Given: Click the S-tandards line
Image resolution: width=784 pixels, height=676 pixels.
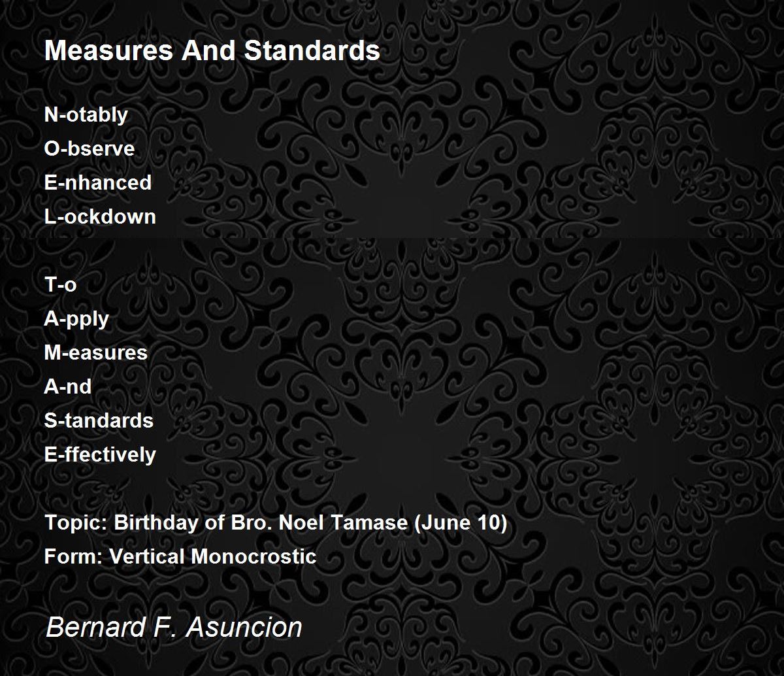Looking at the screenshot, I should (99, 420).
